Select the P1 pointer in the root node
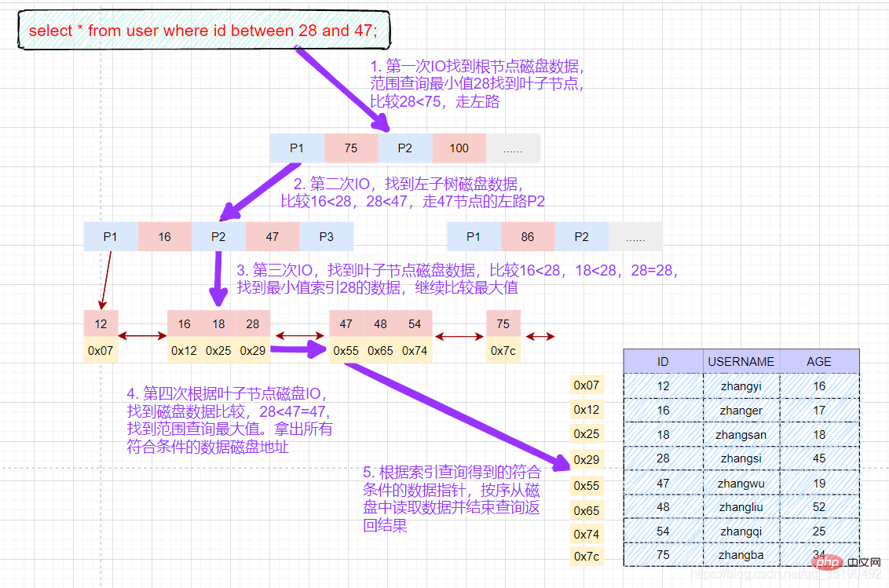The height and width of the screenshot is (588, 889). [x=296, y=148]
